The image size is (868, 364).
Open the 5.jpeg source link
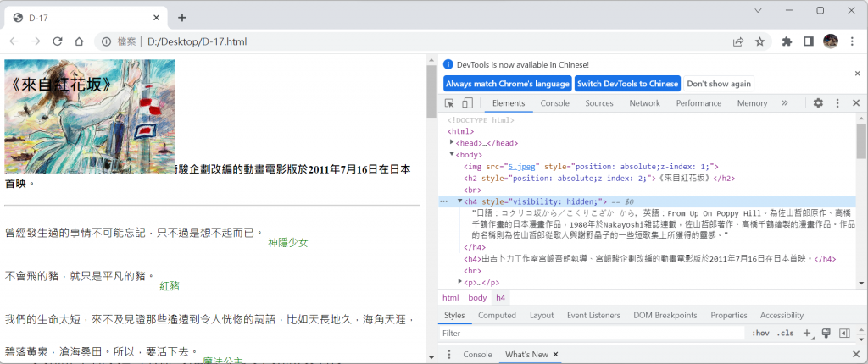click(524, 166)
